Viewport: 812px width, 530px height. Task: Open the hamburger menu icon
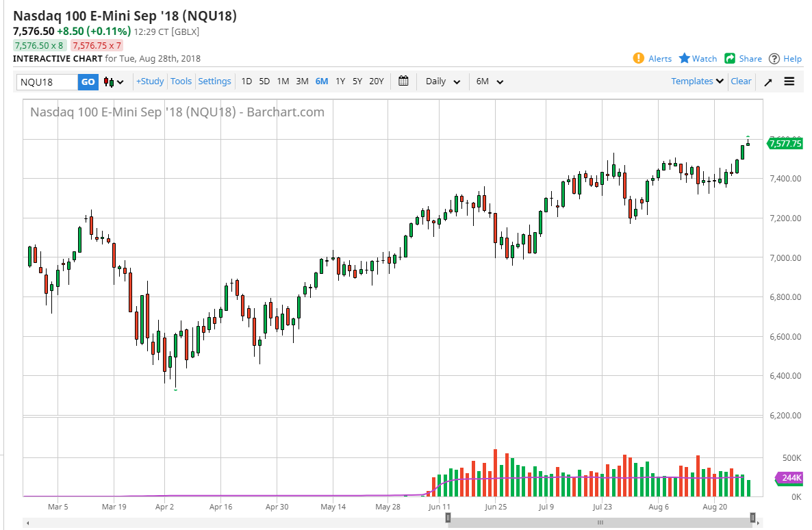tap(789, 81)
